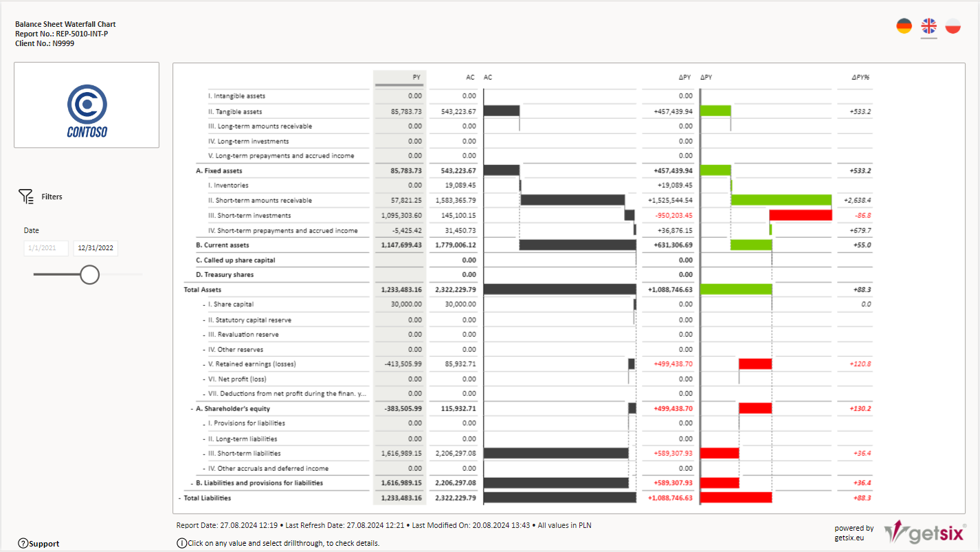Viewport: 980px width, 552px height.
Task: Edit the end date 12/31/2022 field
Action: coord(96,248)
